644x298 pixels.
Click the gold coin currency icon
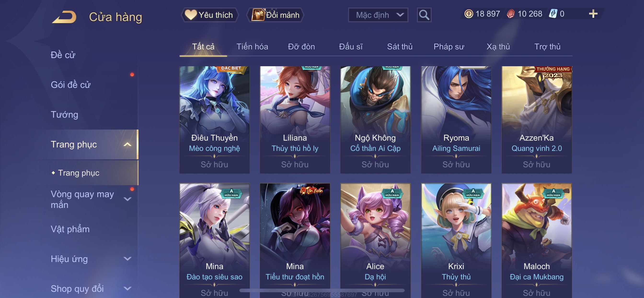tap(468, 14)
